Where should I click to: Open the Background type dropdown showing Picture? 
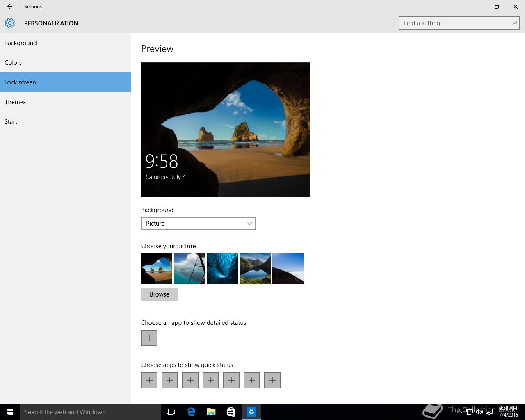point(199,224)
